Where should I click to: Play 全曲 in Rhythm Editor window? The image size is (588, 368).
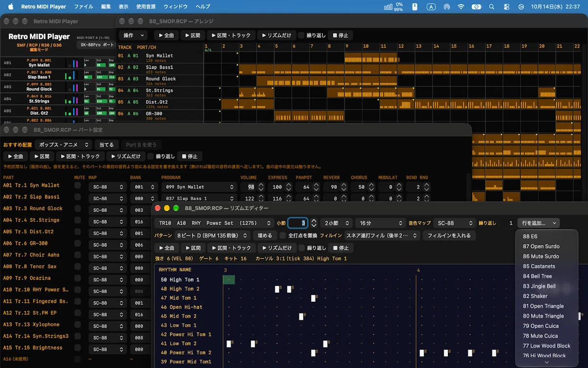pos(166,248)
